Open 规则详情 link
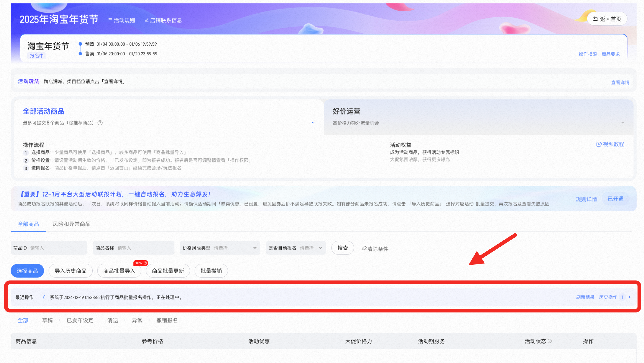 (x=586, y=199)
